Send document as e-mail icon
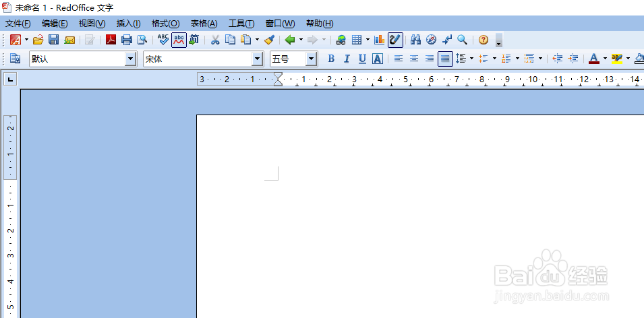 69,40
